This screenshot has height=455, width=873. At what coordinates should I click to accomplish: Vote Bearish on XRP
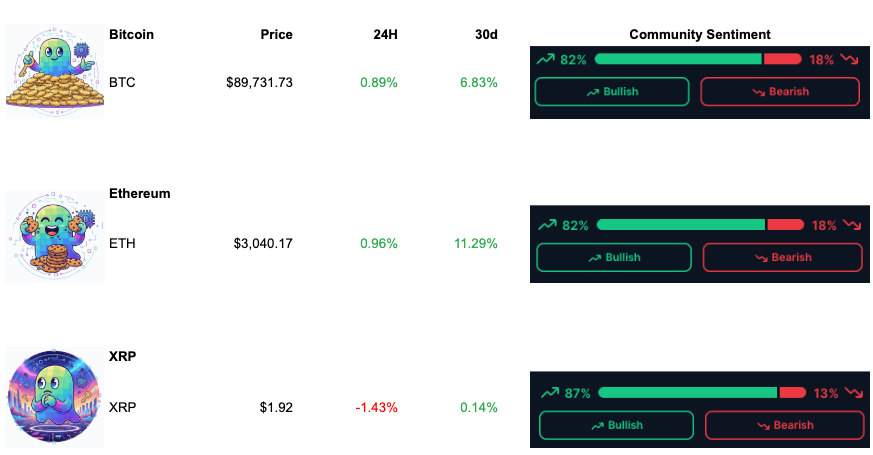(784, 425)
